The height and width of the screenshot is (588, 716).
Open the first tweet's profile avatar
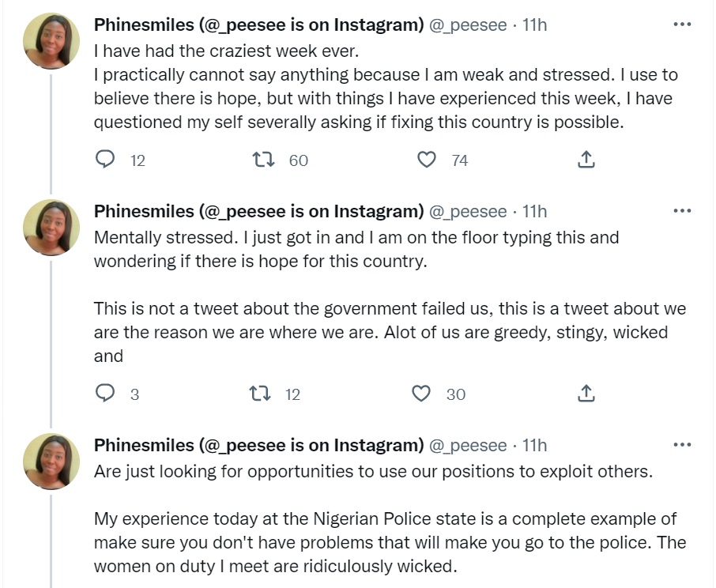(51, 41)
